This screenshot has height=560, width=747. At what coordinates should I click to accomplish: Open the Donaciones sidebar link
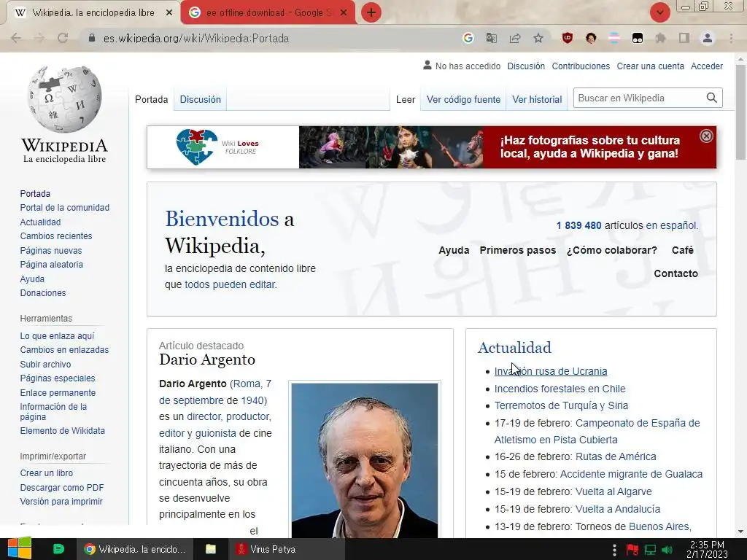point(43,293)
